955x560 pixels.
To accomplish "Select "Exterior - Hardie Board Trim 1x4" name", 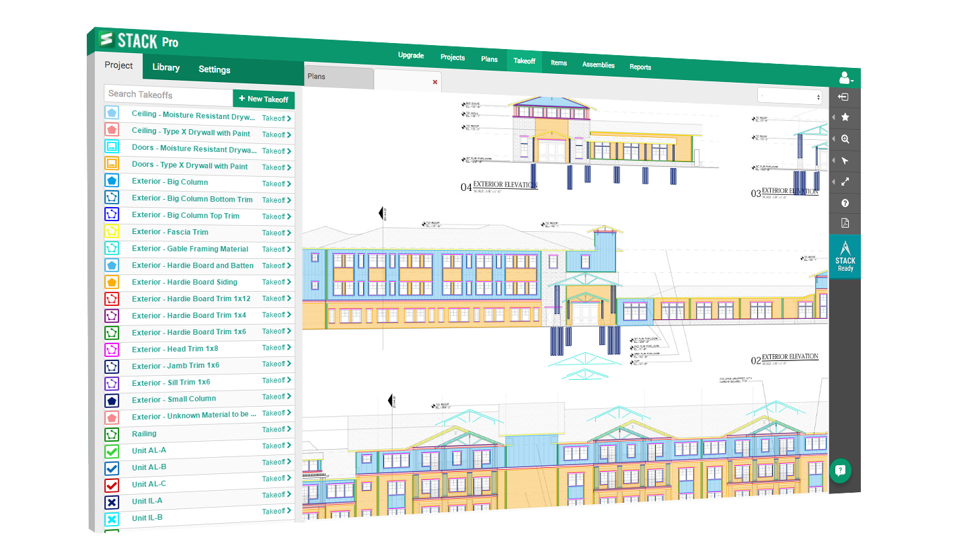I will coord(189,315).
